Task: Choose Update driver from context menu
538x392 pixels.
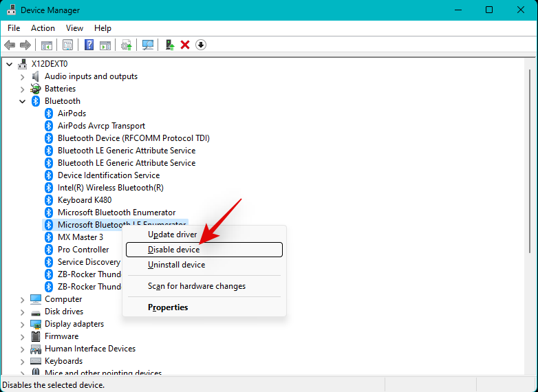Action: coord(204,235)
